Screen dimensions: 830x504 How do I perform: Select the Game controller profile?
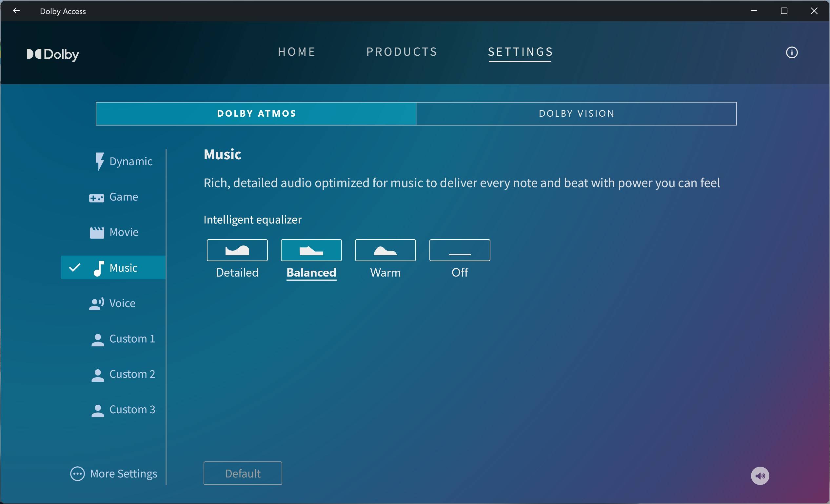point(97,197)
